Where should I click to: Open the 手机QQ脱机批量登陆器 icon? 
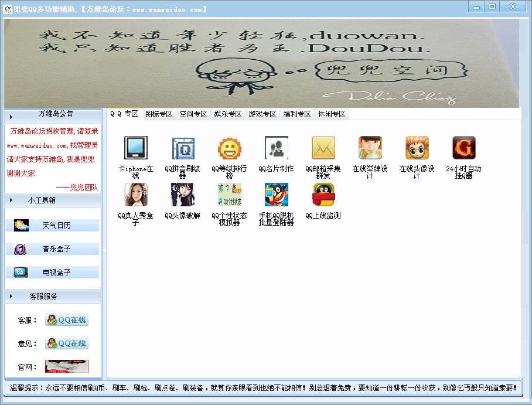(276, 195)
